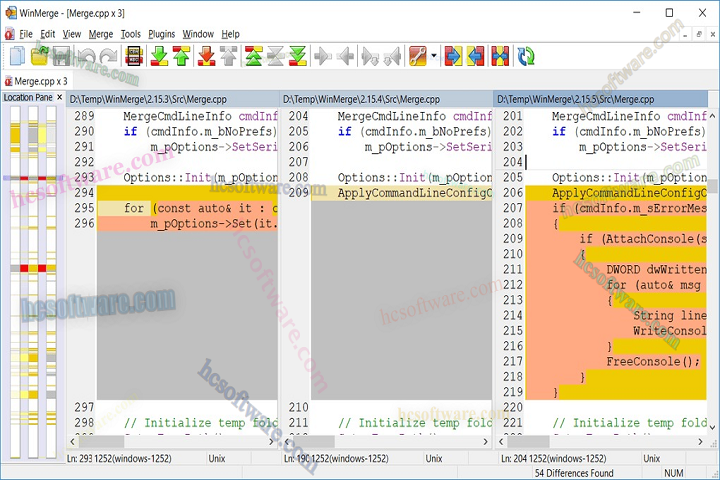Click line 209 ApplyCommandLineConfig in middle pane
Viewport: 720px width, 480px height.
coord(401,193)
